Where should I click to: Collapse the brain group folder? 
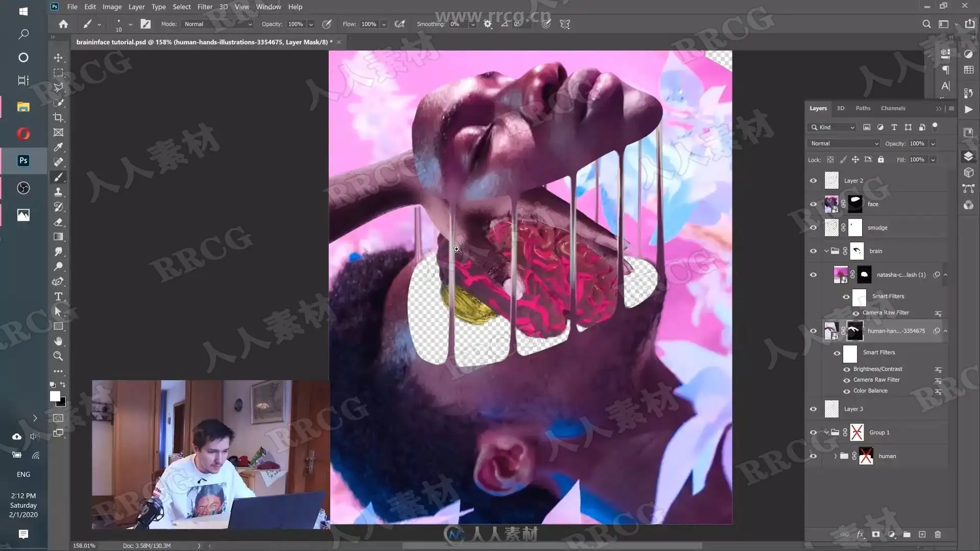click(x=826, y=251)
